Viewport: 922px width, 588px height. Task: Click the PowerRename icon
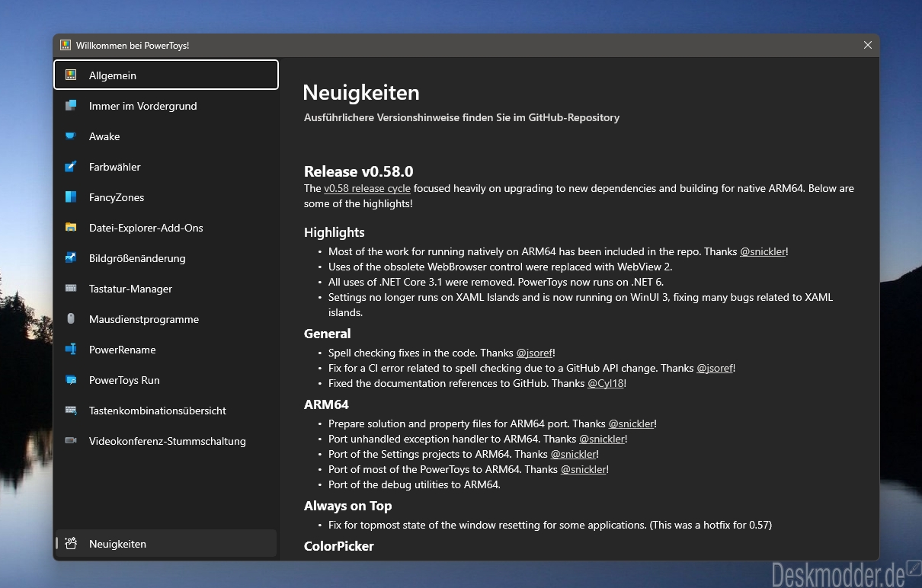click(x=71, y=350)
